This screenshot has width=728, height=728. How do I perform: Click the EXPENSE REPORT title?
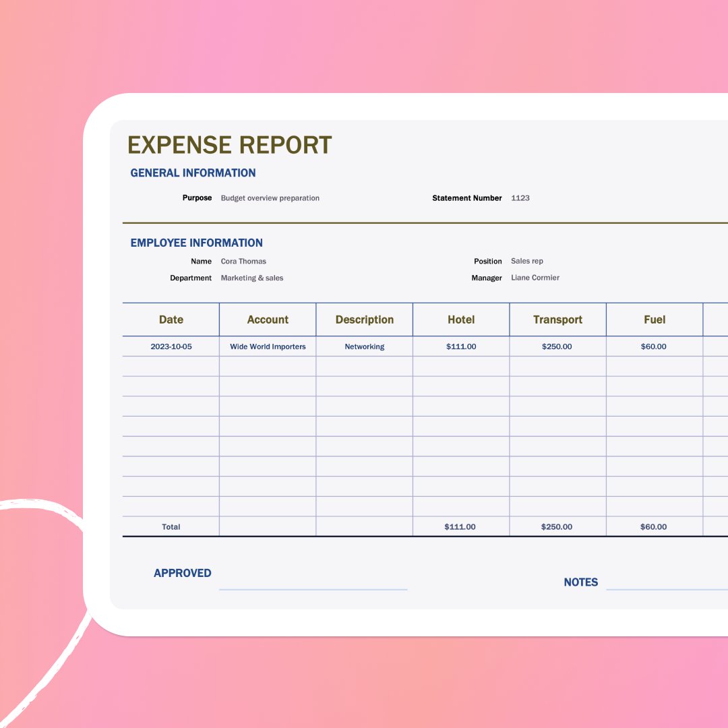coord(229,145)
